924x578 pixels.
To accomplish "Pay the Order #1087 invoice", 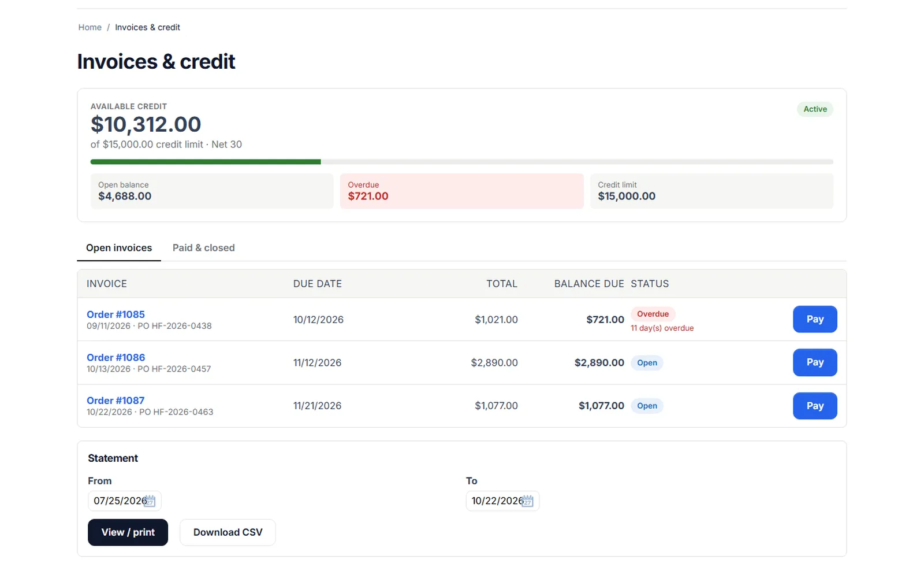I will coord(815,406).
